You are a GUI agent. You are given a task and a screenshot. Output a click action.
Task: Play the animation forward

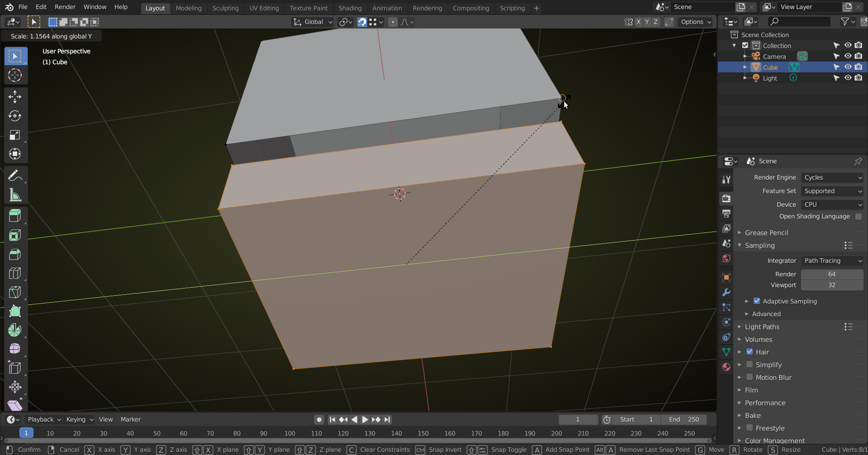[365, 420]
